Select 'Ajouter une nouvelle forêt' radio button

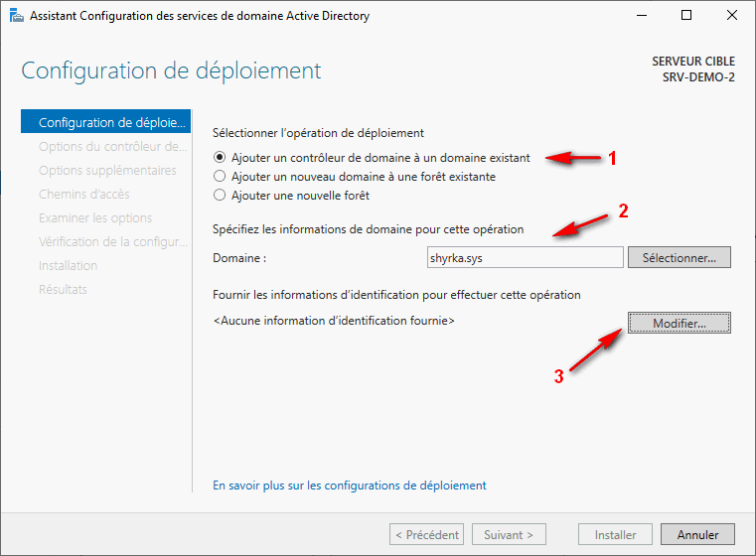click(220, 196)
